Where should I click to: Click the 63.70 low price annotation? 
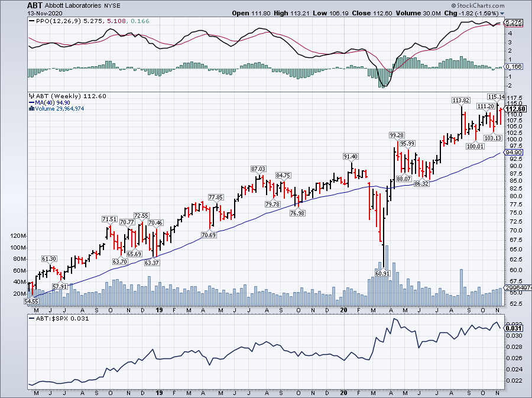pos(120,261)
